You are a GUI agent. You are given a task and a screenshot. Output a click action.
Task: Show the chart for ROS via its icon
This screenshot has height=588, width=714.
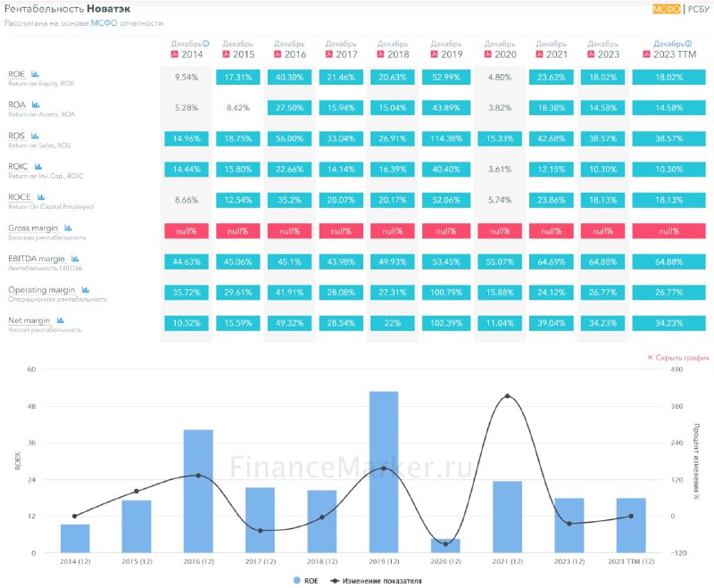[35, 136]
